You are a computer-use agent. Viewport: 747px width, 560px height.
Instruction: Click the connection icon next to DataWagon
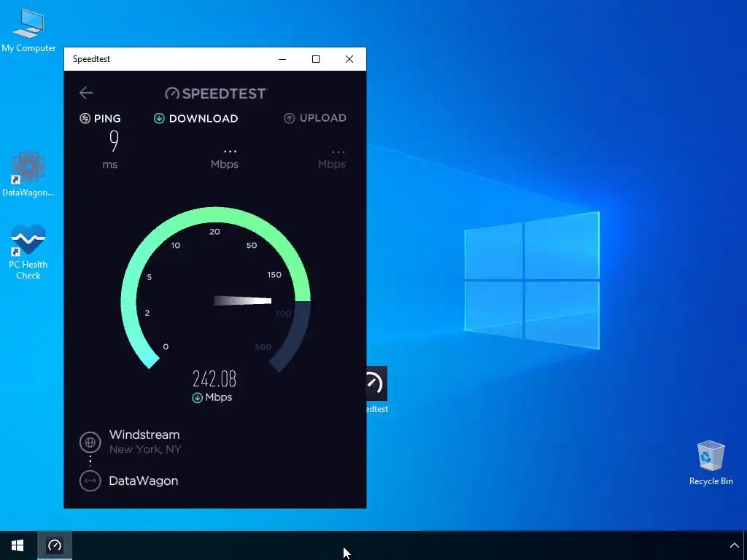[x=90, y=481]
